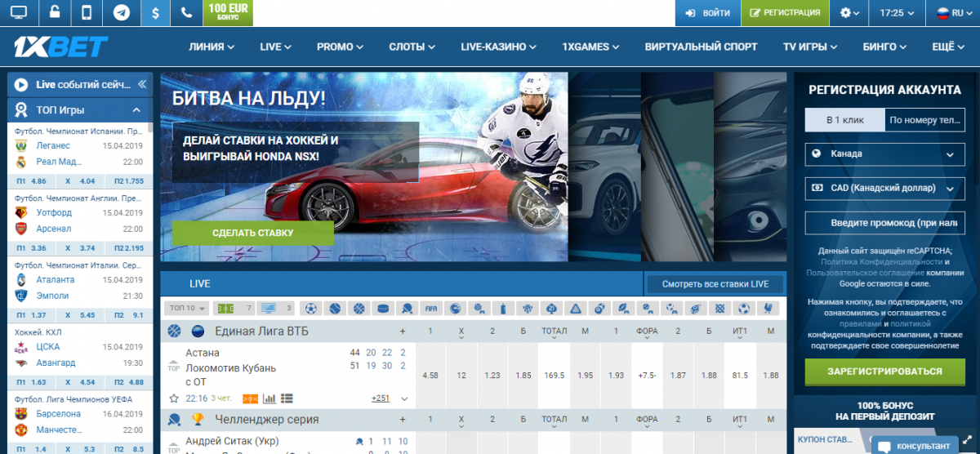Click the trophy icon beside Челленджер серия

click(x=197, y=419)
